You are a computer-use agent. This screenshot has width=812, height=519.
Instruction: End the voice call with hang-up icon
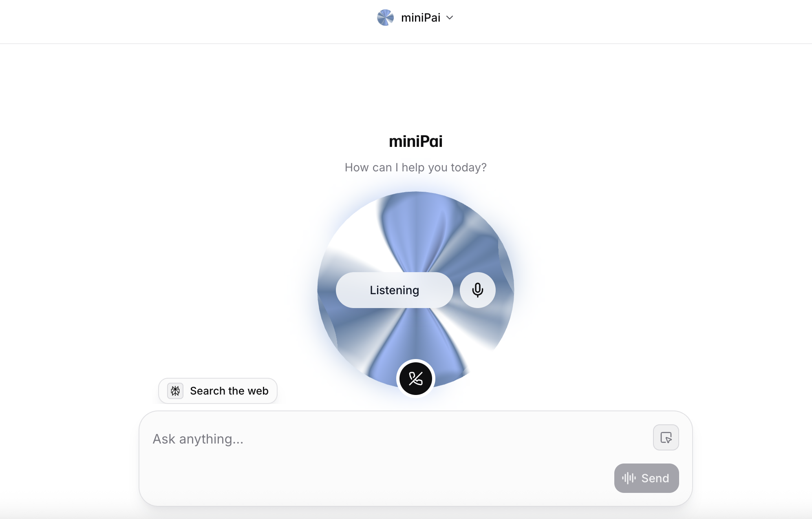coord(416,379)
